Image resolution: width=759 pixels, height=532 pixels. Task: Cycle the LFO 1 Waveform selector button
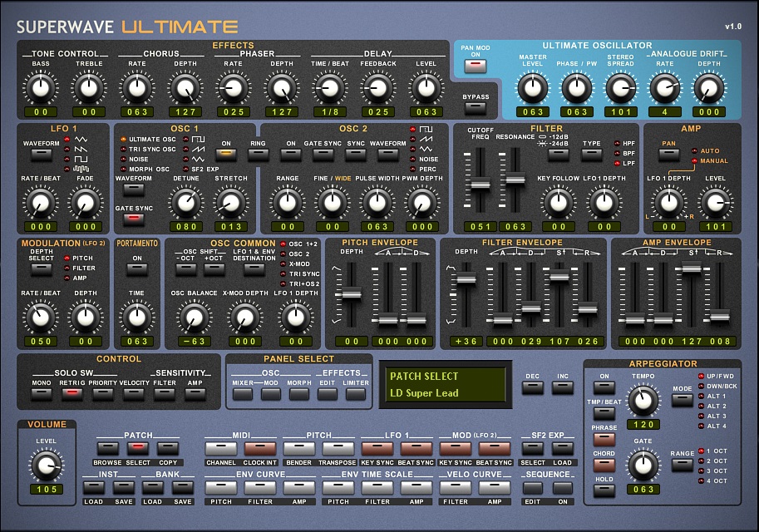(41, 155)
